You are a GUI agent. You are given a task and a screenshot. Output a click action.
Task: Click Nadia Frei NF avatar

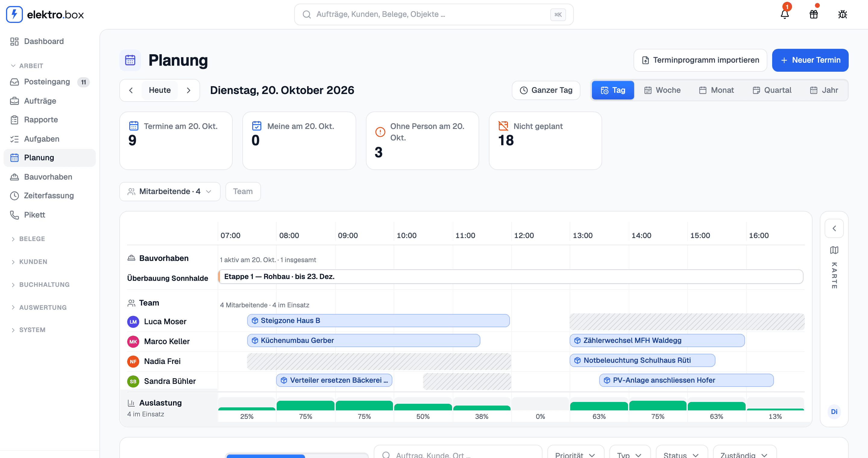coord(133,361)
